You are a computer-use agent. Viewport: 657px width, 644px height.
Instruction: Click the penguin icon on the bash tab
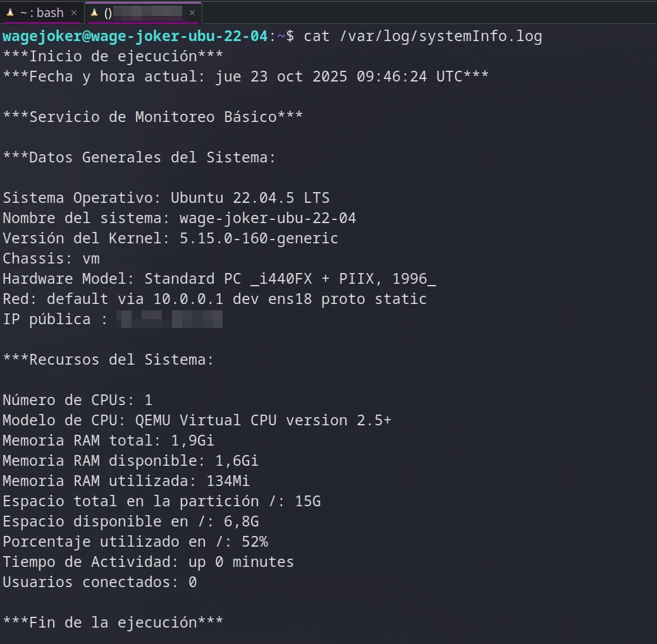[11, 13]
